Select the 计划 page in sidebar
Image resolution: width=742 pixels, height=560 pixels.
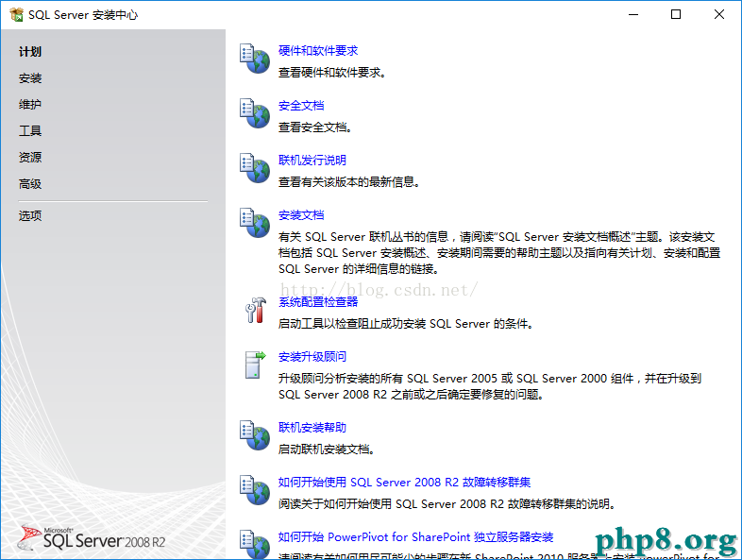click(x=30, y=52)
